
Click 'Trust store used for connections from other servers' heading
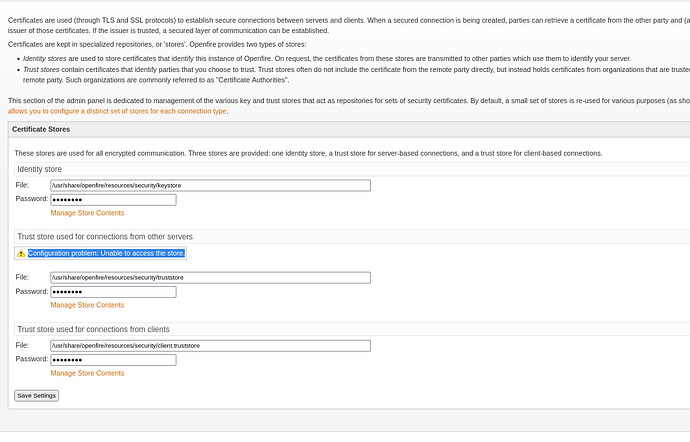[x=105, y=237]
